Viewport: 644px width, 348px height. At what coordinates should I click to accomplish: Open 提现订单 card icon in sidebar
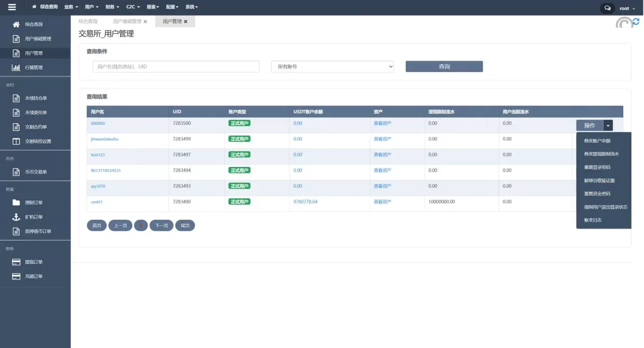pyautogui.click(x=16, y=262)
